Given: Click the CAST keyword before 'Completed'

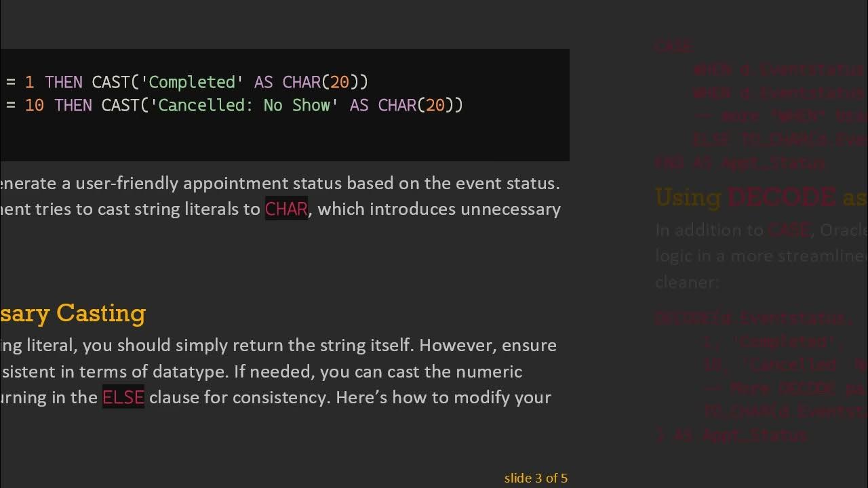Looking at the screenshot, I should (x=111, y=82).
